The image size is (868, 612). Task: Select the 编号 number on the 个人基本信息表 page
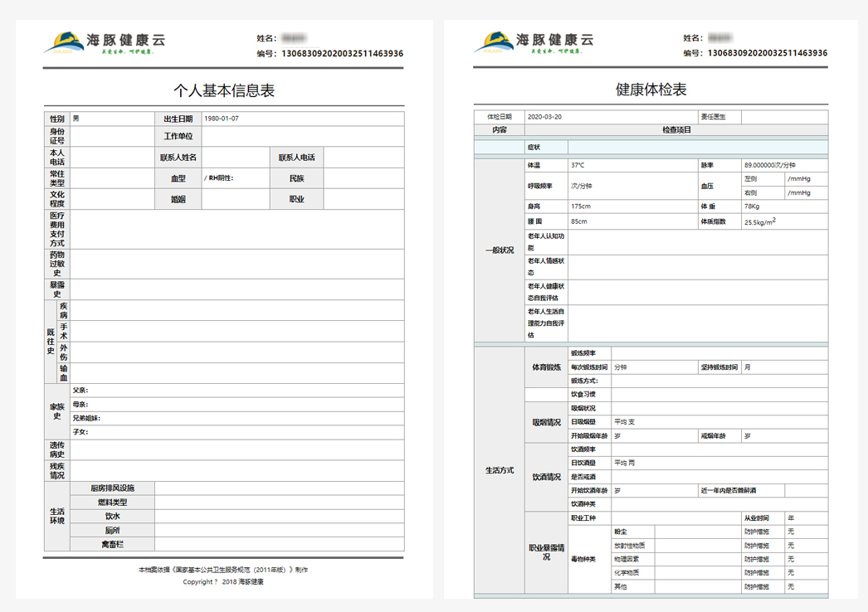[x=342, y=54]
